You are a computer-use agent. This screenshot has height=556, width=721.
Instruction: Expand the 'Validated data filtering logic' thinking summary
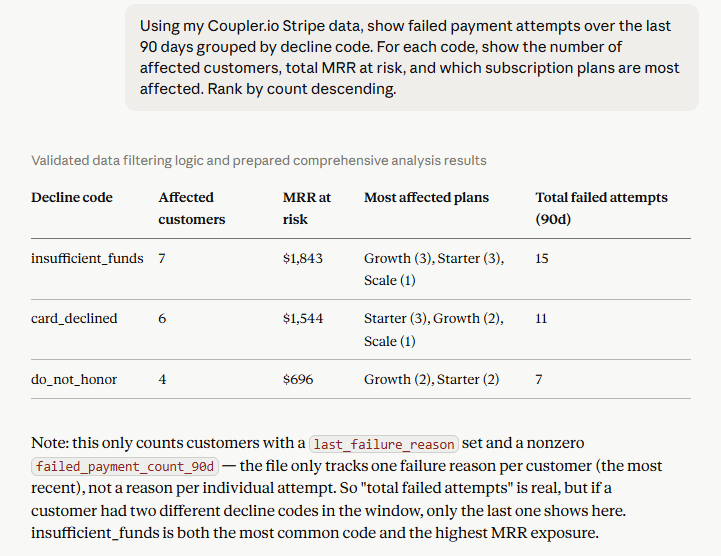[x=258, y=160]
